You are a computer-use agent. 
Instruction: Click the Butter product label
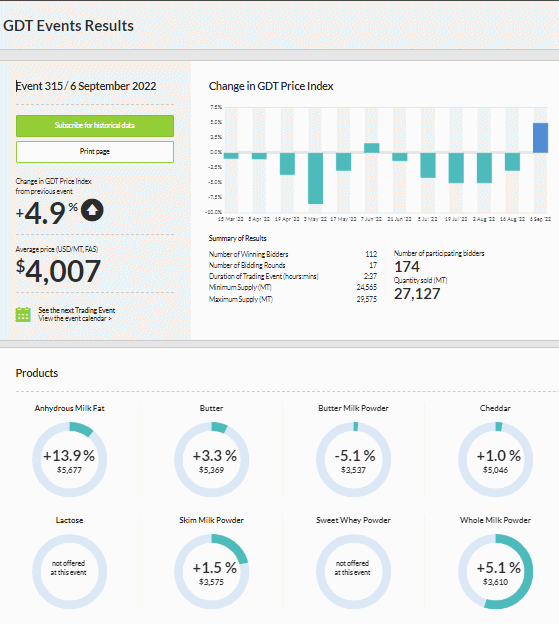click(x=212, y=408)
